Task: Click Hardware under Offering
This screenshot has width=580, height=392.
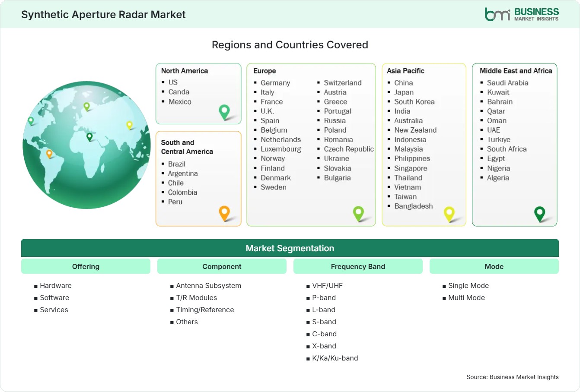Action: tap(56, 286)
